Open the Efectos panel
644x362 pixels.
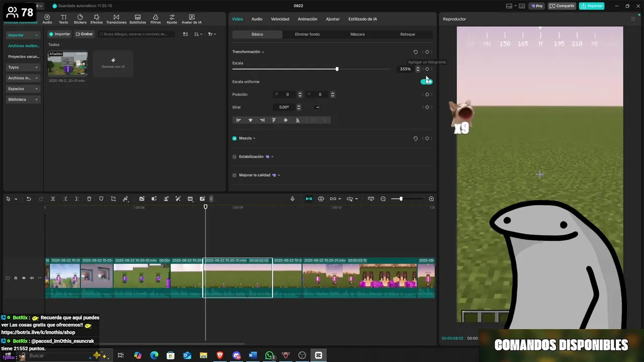pos(97,19)
